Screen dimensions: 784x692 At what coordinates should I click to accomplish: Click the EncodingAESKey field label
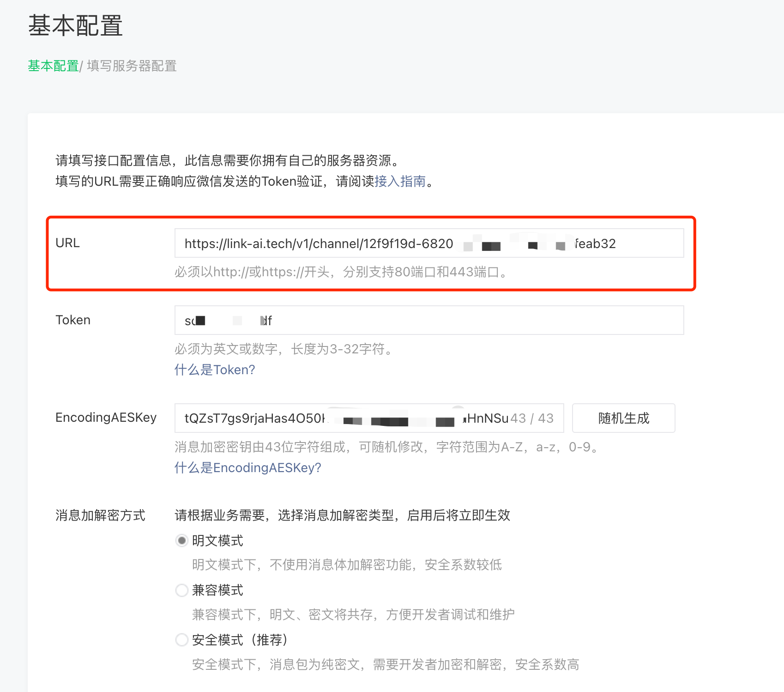tap(106, 418)
